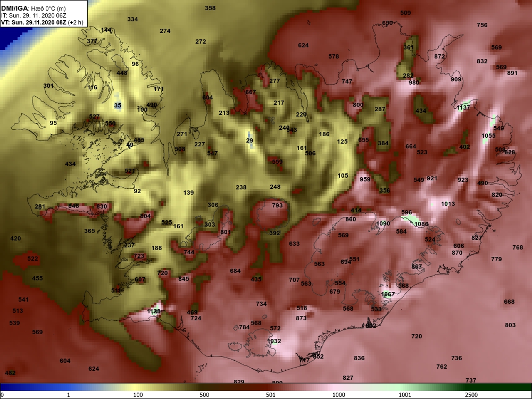Click the map value 578
This screenshot has height=399, width=532.
(334, 56)
